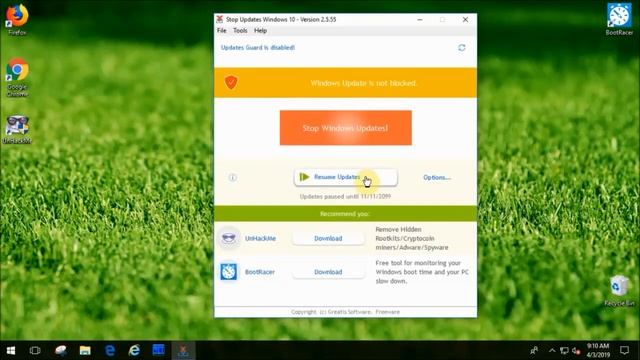Close the Stop Updates window
640x360 pixels.
point(465,19)
